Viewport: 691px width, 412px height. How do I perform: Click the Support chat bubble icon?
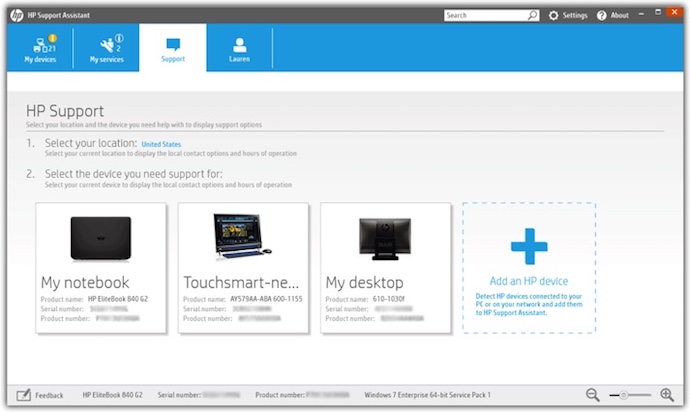click(x=173, y=45)
